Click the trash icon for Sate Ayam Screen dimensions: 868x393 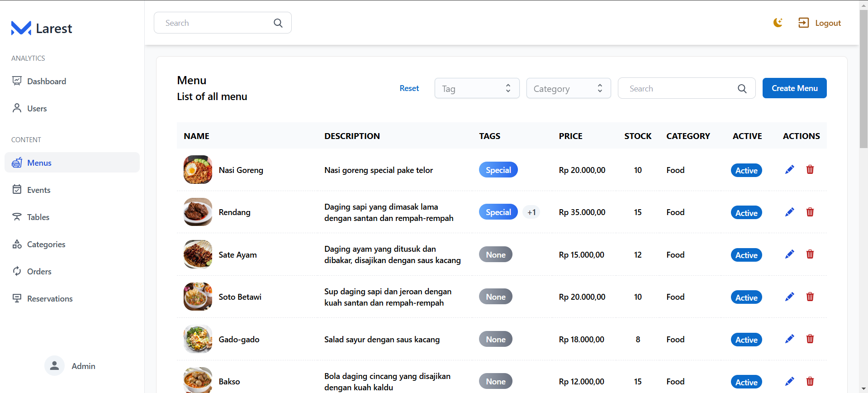tap(810, 254)
